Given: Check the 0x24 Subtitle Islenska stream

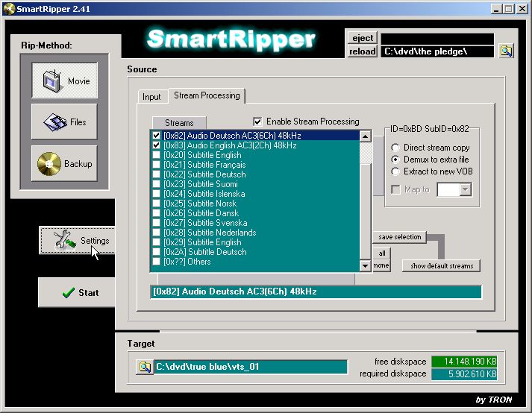Looking at the screenshot, I should [156, 194].
